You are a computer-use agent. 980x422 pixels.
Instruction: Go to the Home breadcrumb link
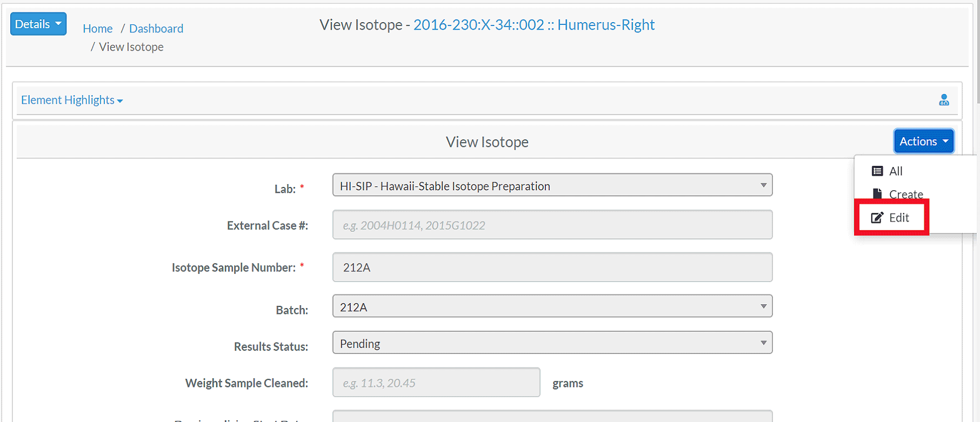click(98, 29)
